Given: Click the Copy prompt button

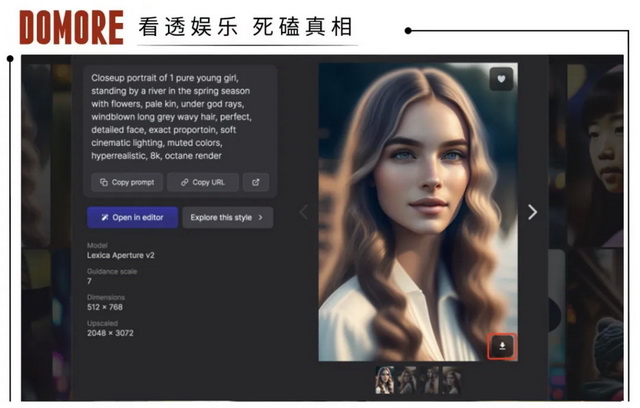Looking at the screenshot, I should (125, 182).
